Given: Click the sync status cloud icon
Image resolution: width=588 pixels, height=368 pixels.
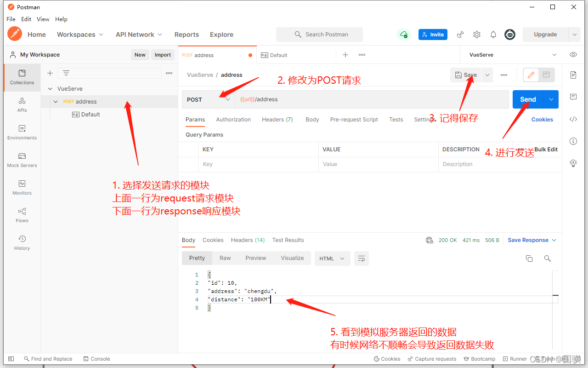Looking at the screenshot, I should tap(403, 34).
